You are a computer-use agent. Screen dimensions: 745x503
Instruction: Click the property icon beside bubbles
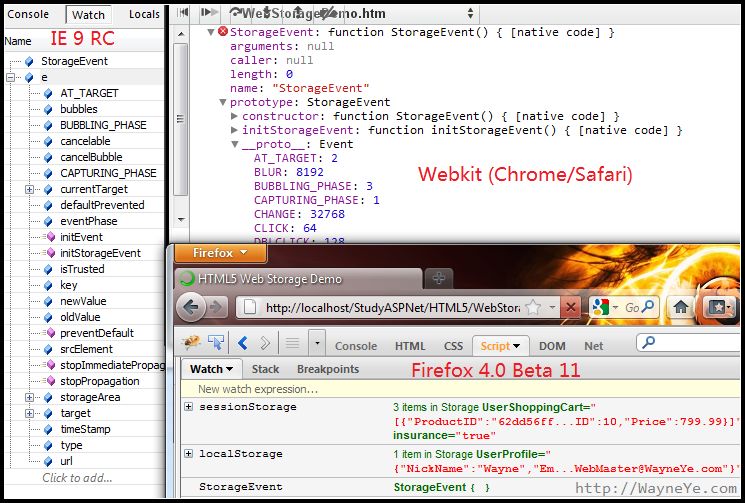coord(48,110)
